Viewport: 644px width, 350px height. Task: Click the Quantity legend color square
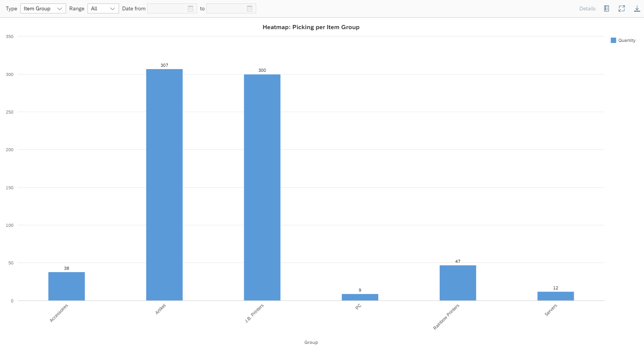(613, 40)
